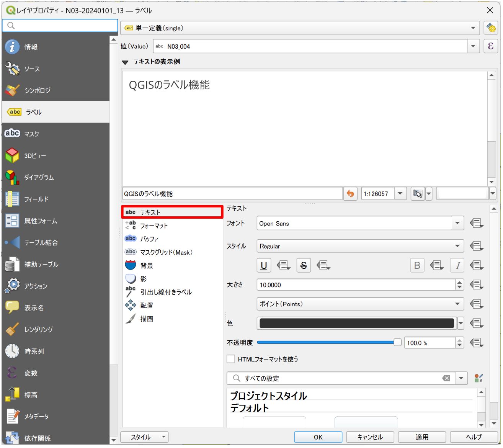Click the OK button
Viewport: 503px width, 448px height.
pos(318,437)
